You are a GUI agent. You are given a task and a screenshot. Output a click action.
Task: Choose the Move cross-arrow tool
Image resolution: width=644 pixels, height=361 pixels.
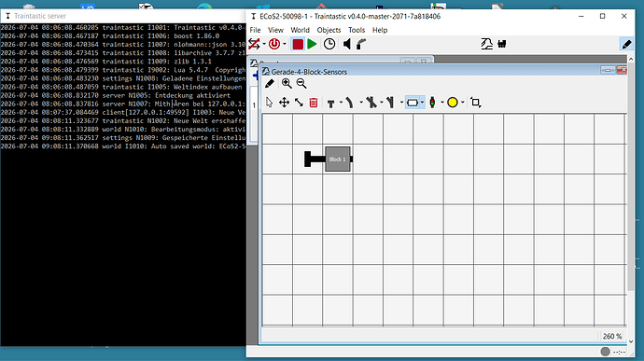point(285,103)
